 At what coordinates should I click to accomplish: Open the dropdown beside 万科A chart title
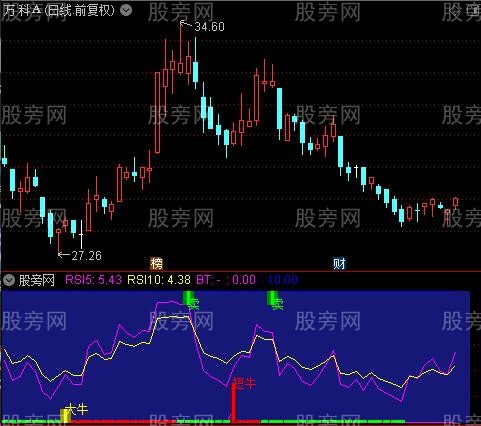126,10
